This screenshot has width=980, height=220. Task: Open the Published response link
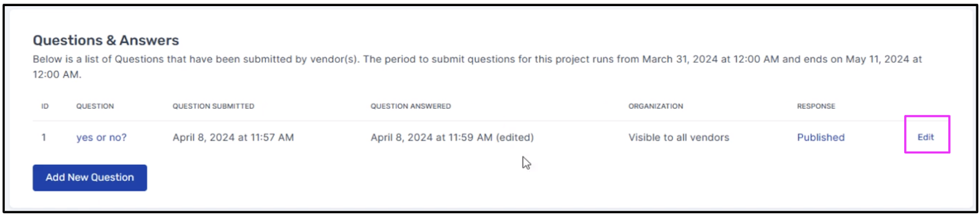[x=820, y=137]
